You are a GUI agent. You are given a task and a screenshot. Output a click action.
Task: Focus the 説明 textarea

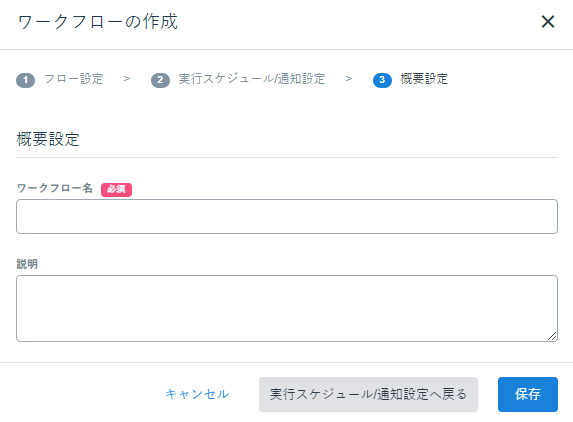[287, 308]
